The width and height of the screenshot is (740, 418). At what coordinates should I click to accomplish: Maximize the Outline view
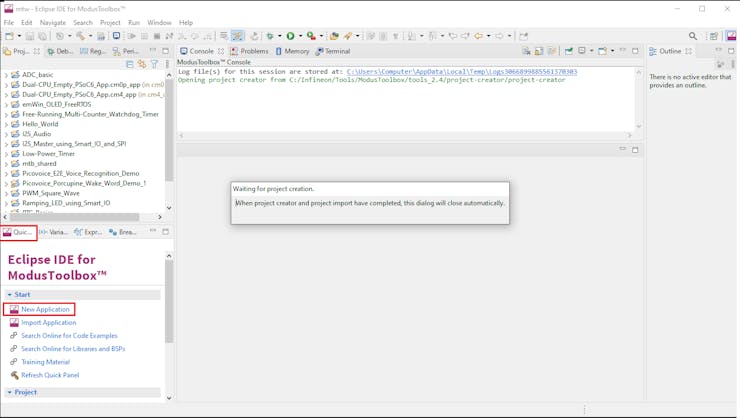731,51
